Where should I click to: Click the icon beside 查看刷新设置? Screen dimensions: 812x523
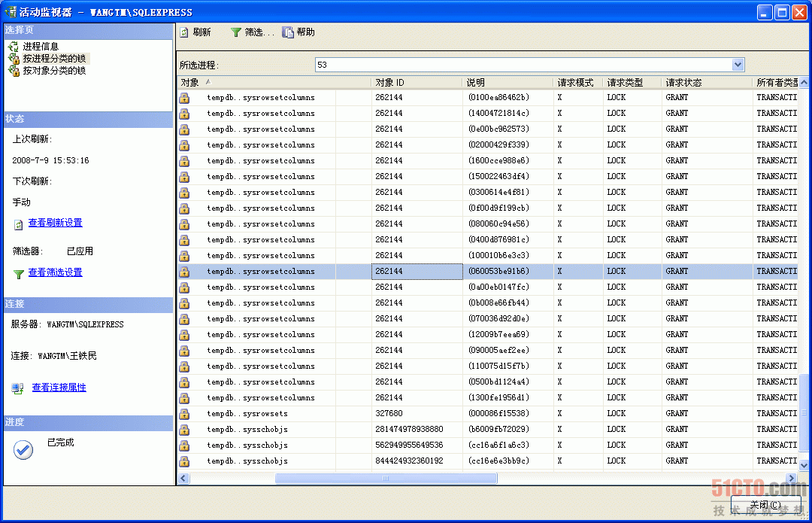(18, 224)
